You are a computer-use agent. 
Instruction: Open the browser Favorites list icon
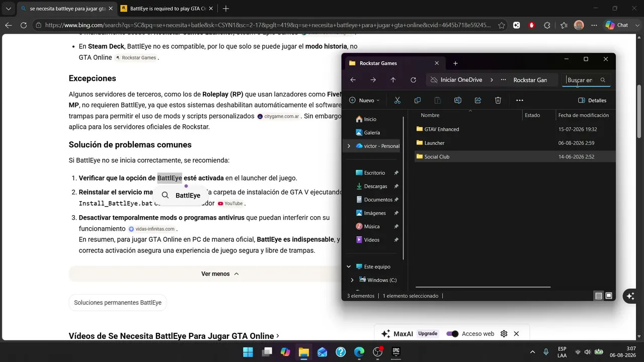point(563,25)
